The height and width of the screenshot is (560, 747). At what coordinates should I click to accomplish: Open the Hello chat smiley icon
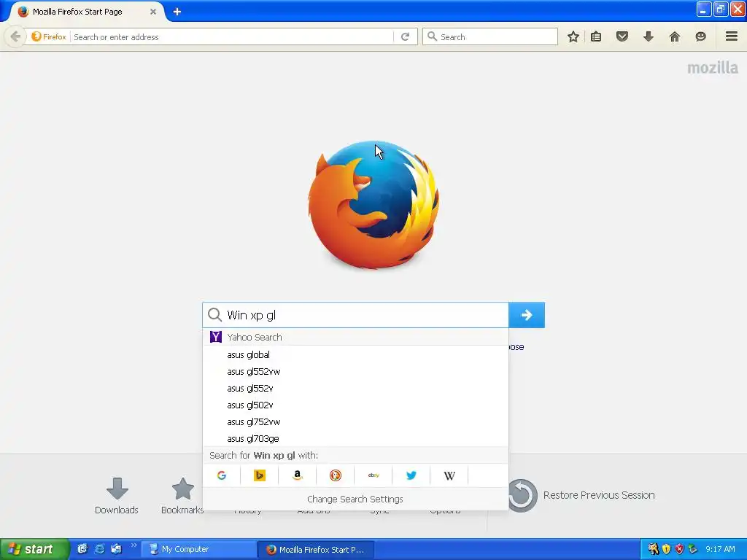[x=700, y=36]
